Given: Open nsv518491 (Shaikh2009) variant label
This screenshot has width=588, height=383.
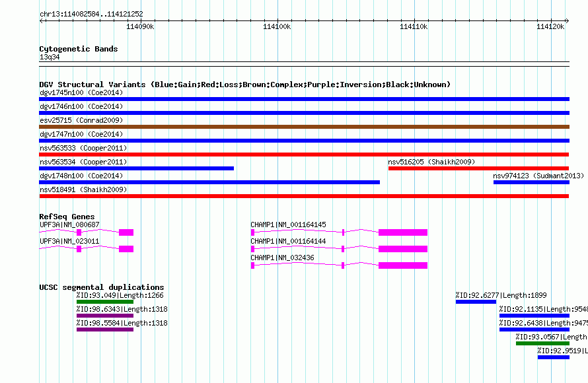Looking at the screenshot, I should tap(83, 190).
